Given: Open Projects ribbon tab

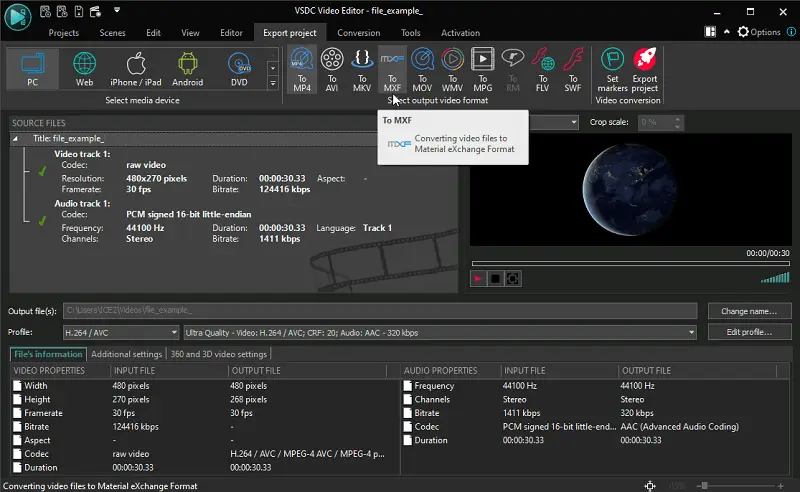Looking at the screenshot, I should pyautogui.click(x=64, y=33).
